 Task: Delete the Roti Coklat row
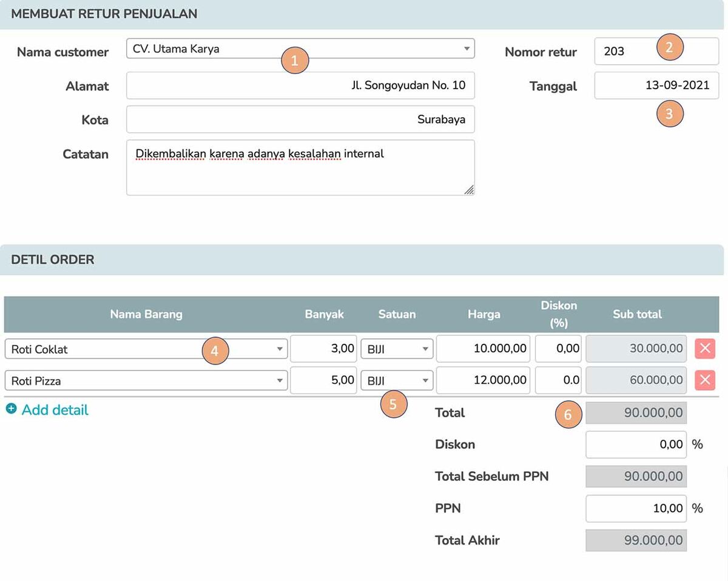(x=704, y=349)
